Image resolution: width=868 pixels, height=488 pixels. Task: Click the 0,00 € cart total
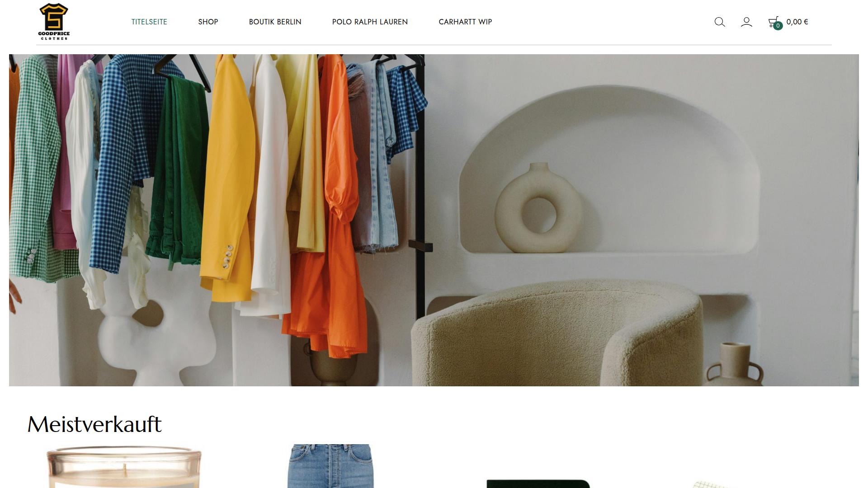(x=797, y=22)
